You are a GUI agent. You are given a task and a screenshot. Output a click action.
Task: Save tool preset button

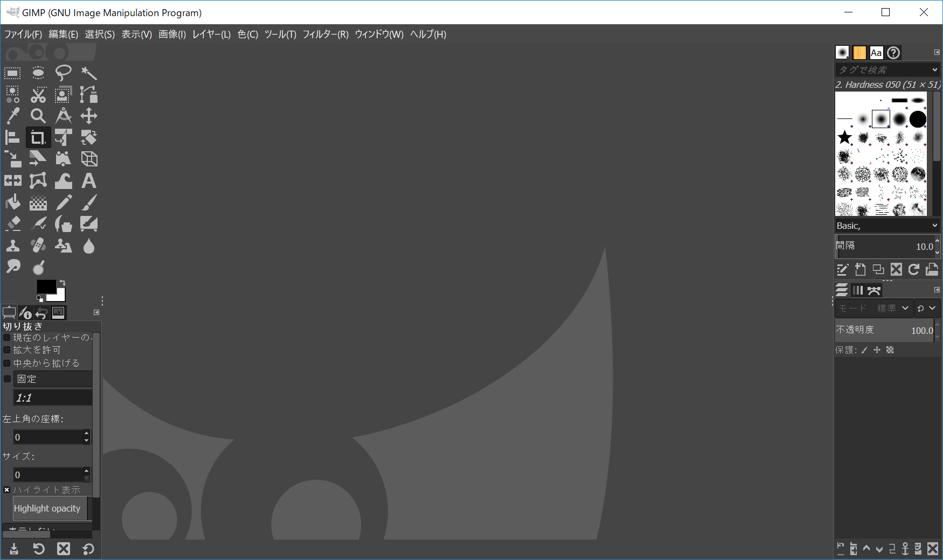14,549
